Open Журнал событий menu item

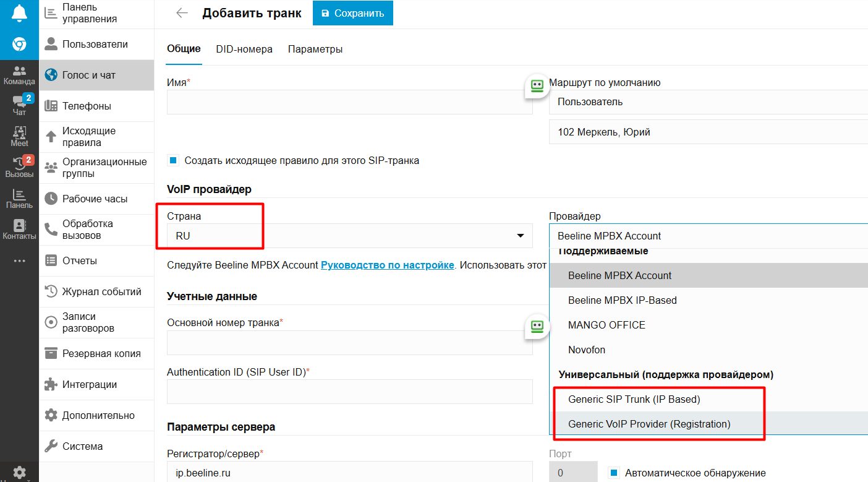tap(96, 291)
